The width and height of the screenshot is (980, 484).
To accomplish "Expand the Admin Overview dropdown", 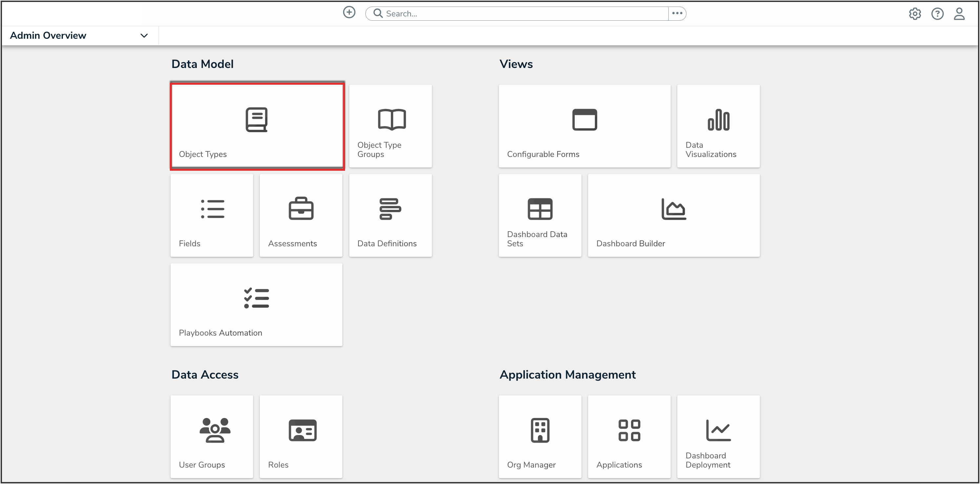I will (144, 36).
